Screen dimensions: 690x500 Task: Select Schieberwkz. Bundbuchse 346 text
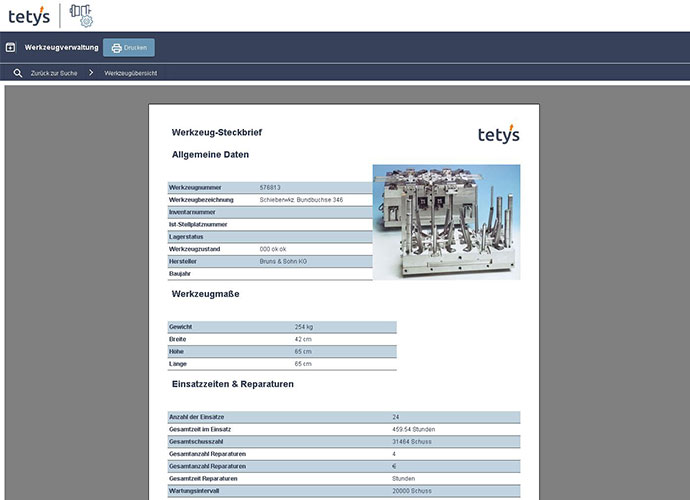(301, 200)
